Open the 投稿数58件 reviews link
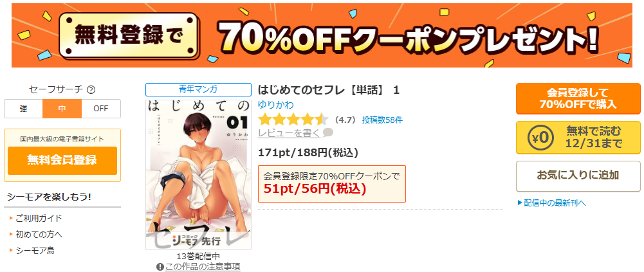 pyautogui.click(x=382, y=120)
